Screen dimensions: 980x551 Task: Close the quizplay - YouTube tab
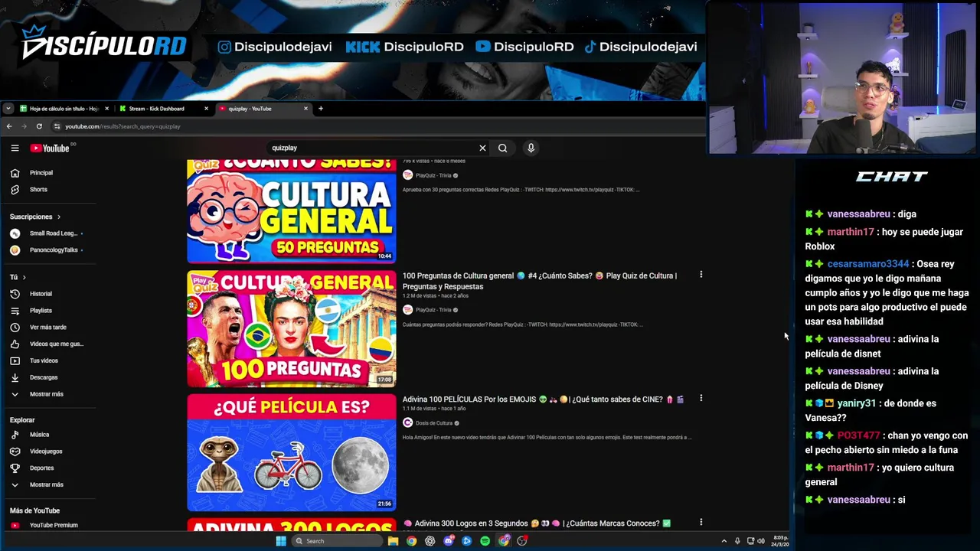tap(305, 109)
